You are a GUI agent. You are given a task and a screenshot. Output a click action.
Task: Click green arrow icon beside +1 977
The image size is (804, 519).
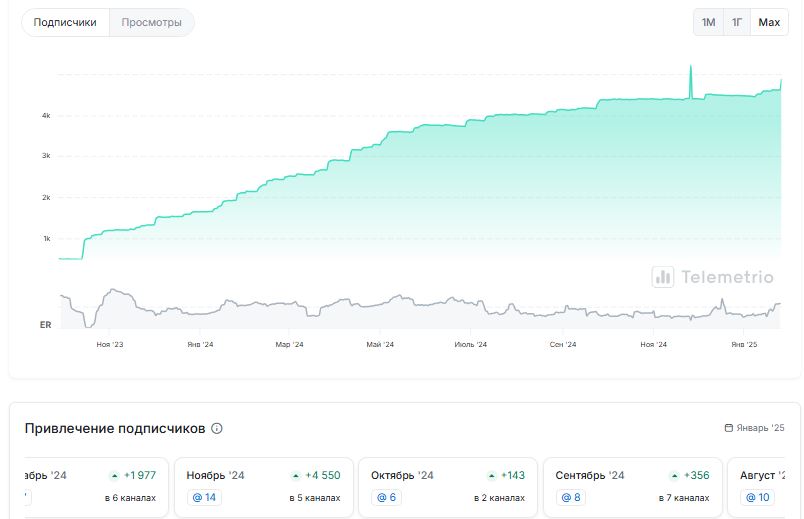(x=115, y=475)
